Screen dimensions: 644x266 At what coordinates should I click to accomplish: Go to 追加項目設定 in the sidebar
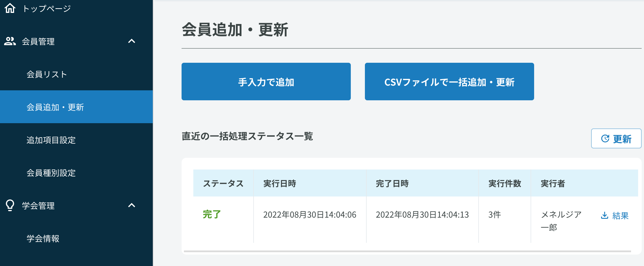tap(51, 140)
